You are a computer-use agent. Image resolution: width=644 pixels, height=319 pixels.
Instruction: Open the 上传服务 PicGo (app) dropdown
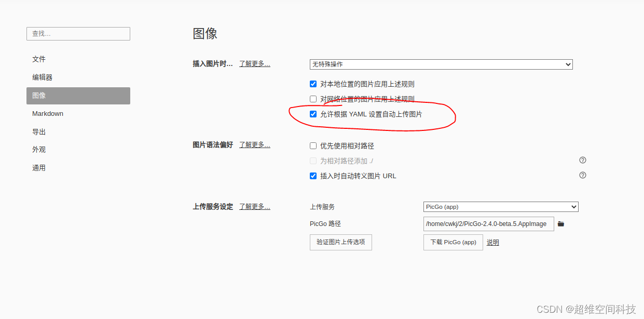500,206
